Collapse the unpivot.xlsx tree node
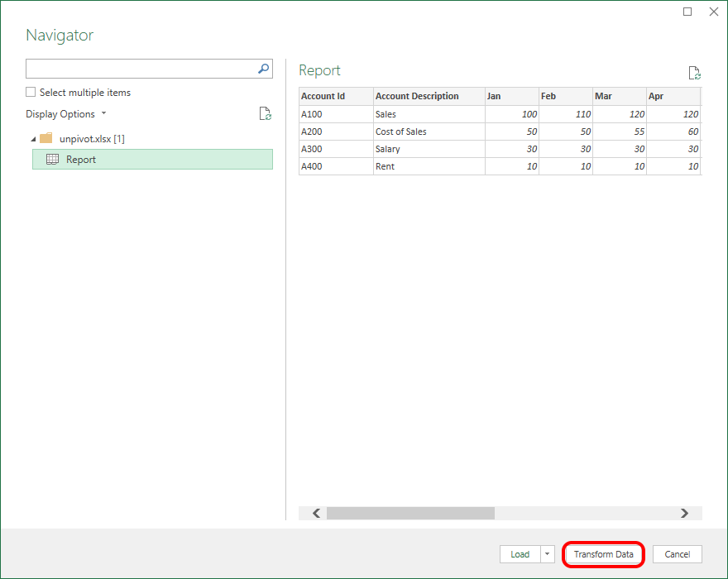This screenshot has width=728, height=579. 33,139
